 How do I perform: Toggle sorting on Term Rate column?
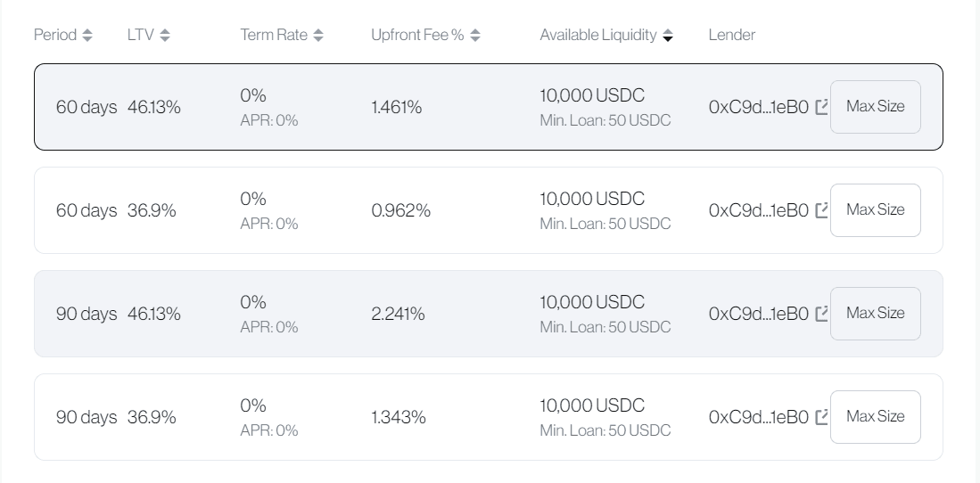[x=318, y=36]
